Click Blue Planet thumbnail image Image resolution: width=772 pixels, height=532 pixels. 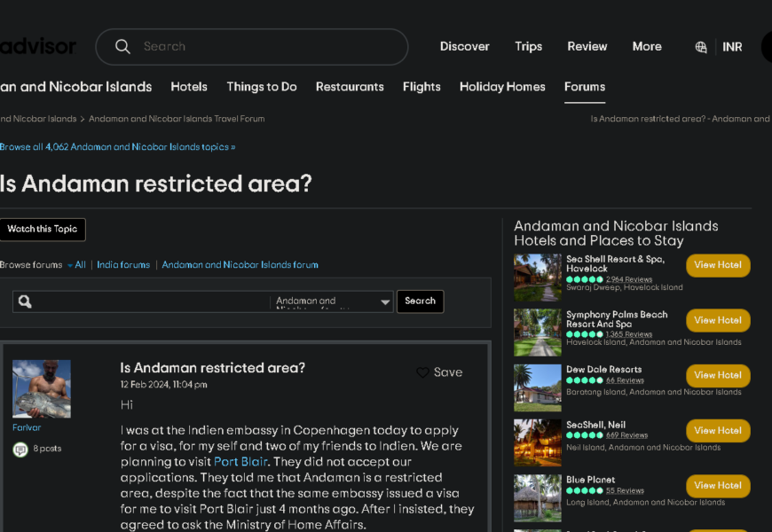[x=538, y=498]
